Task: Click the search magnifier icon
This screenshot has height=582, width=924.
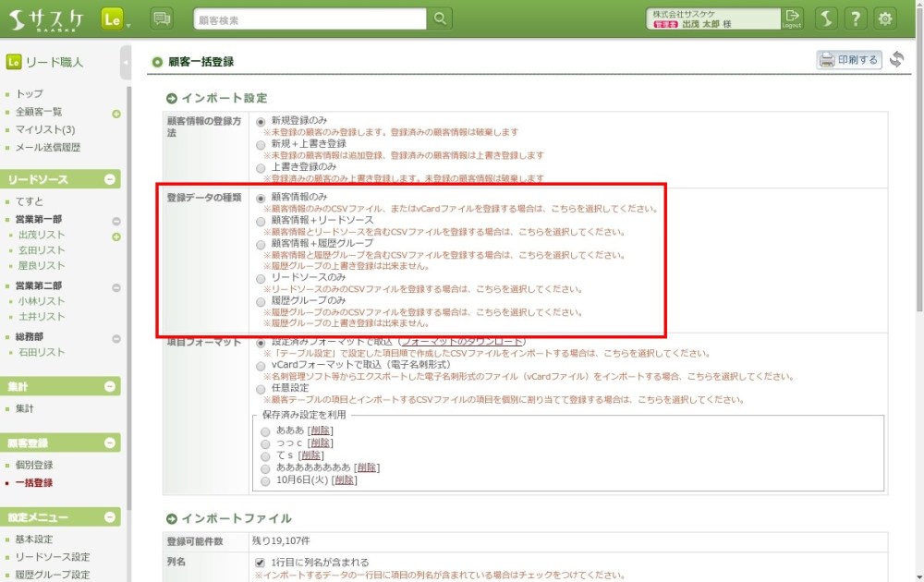Action: 441,18
